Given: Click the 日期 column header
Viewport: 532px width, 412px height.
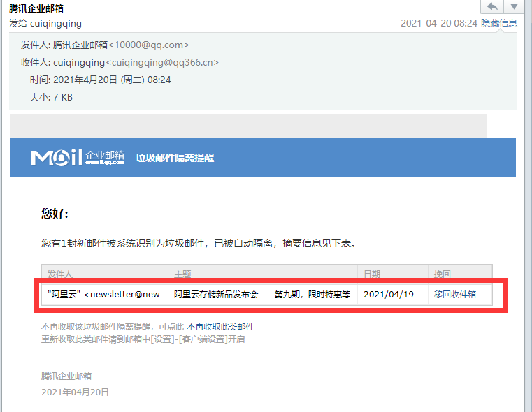Looking at the screenshot, I should coord(372,274).
